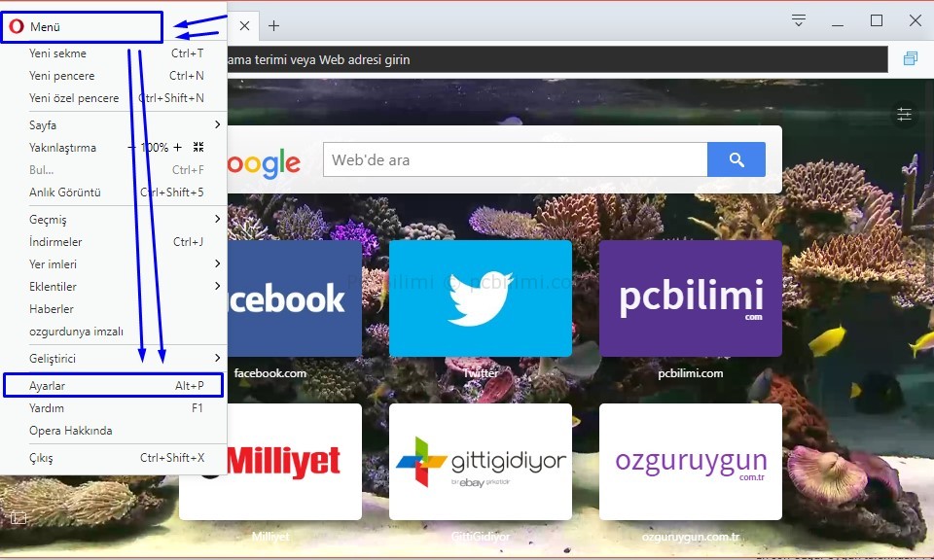Select Anlık Görüntü snapshot entry
The height and width of the screenshot is (560, 934).
(x=113, y=192)
